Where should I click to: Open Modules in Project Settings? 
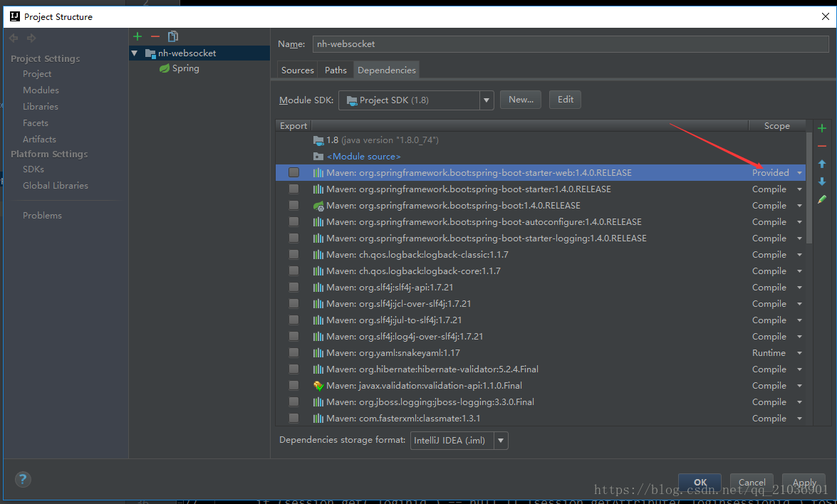[x=41, y=90]
